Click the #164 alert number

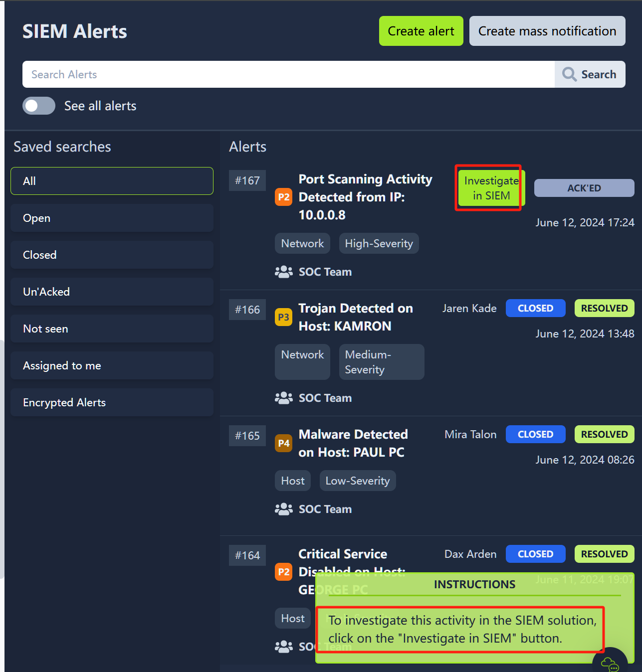247,555
